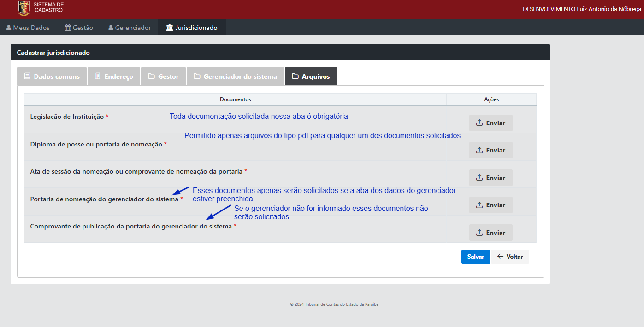
Task: Click the document icon on Dados comuns tab
Action: tap(27, 76)
